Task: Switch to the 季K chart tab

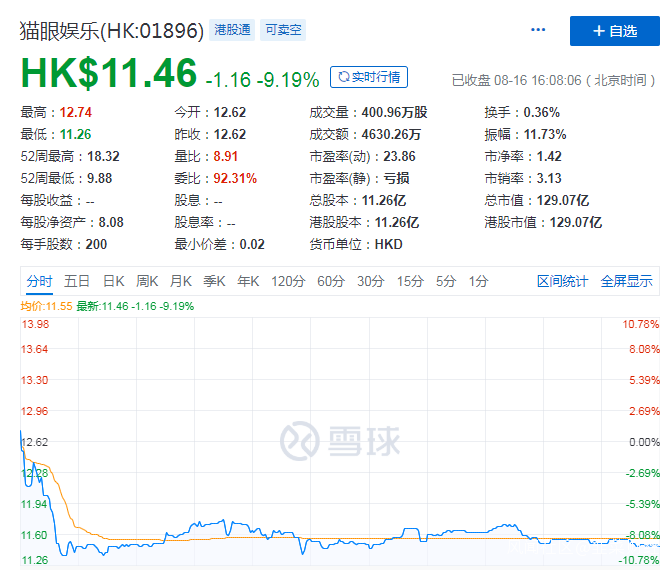Action: pyautogui.click(x=214, y=282)
